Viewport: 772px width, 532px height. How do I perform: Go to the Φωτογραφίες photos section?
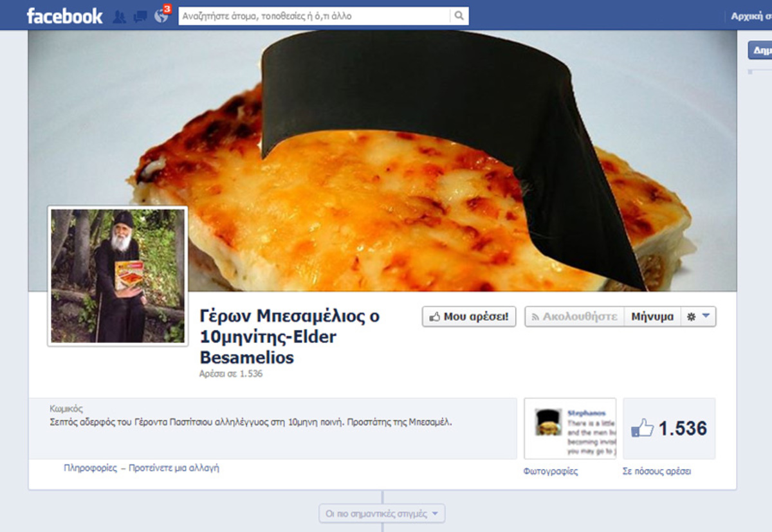(x=551, y=472)
